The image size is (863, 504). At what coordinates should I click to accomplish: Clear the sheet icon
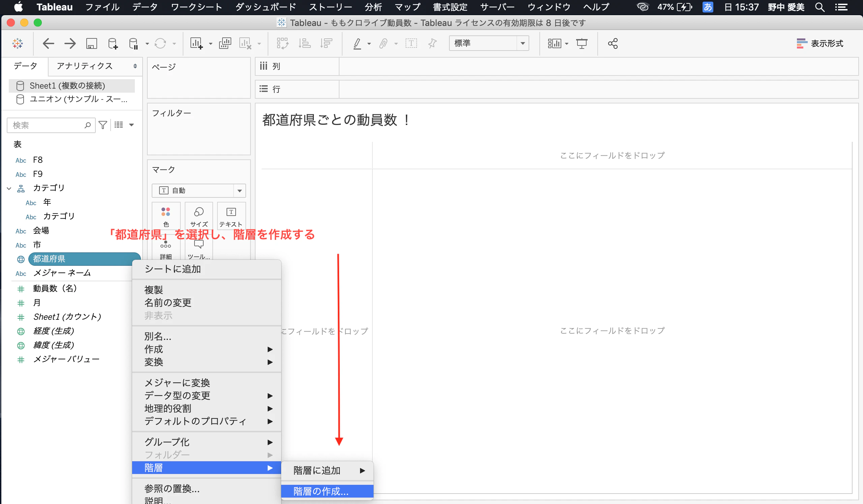pos(245,43)
